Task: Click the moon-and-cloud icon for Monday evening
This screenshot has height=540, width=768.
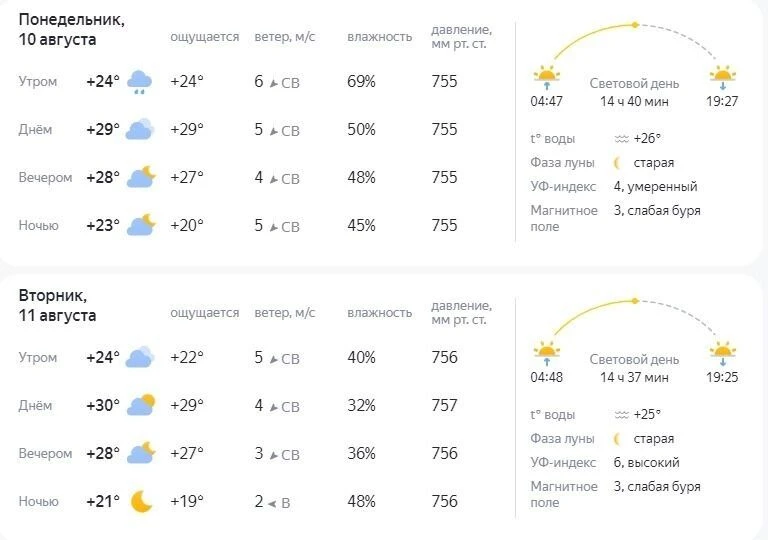Action: [141, 177]
